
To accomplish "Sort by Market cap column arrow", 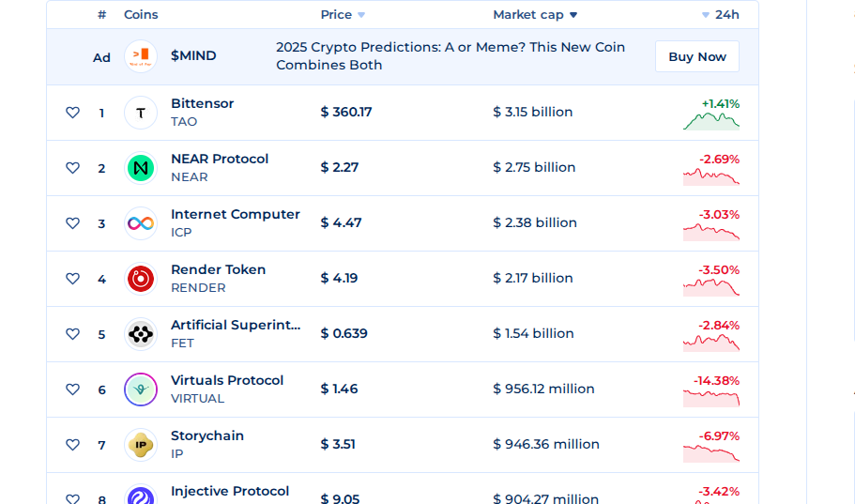I will (573, 15).
